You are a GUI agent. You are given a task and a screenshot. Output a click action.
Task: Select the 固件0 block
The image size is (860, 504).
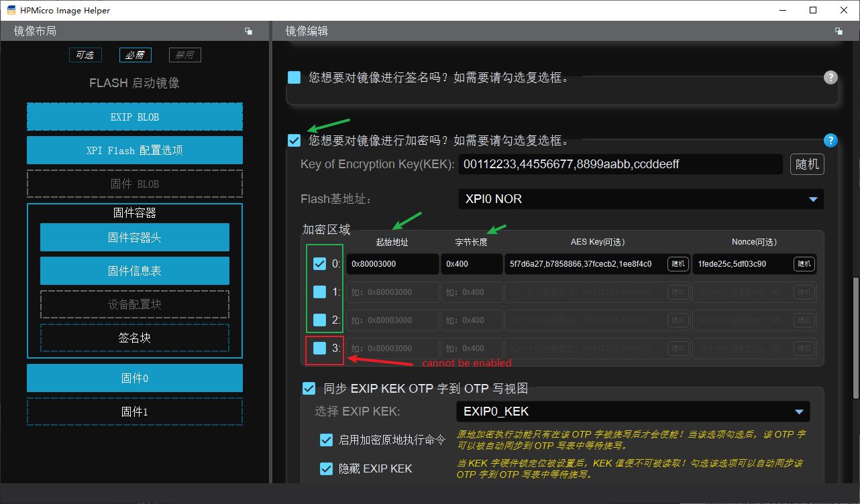tap(135, 378)
